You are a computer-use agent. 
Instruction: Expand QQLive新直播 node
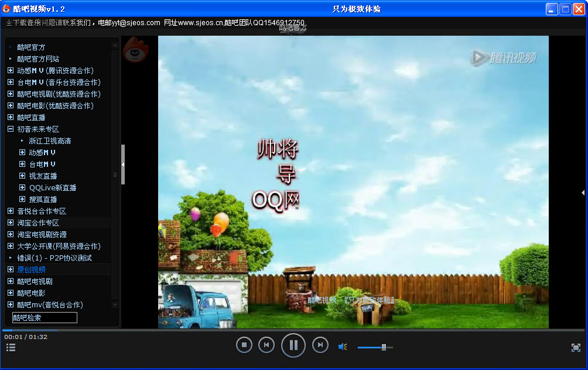tap(22, 187)
